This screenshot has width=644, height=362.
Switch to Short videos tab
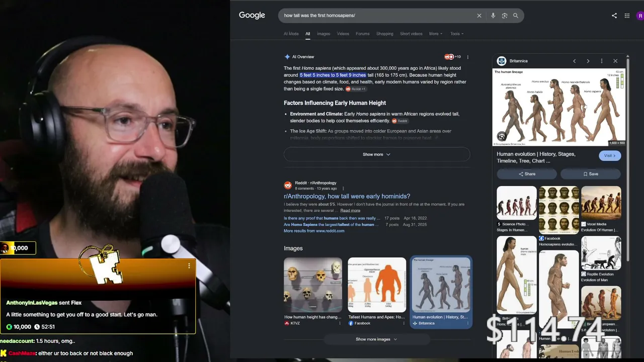tap(411, 34)
